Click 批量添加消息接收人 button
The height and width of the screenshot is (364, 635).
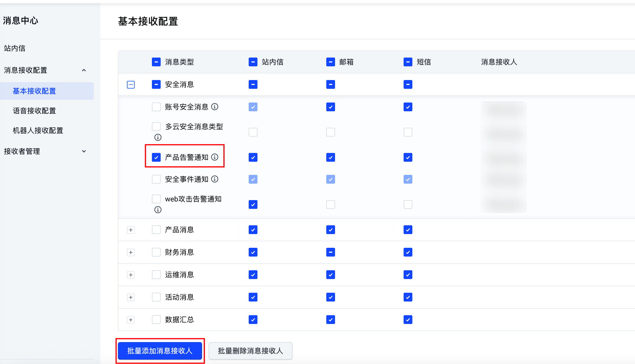160,351
